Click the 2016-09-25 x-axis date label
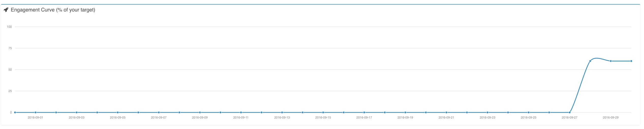Screen dimensions: 644x129 click(528, 118)
